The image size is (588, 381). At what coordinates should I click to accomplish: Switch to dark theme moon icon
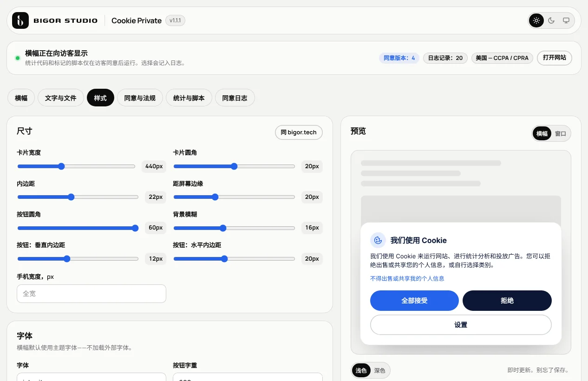551,20
